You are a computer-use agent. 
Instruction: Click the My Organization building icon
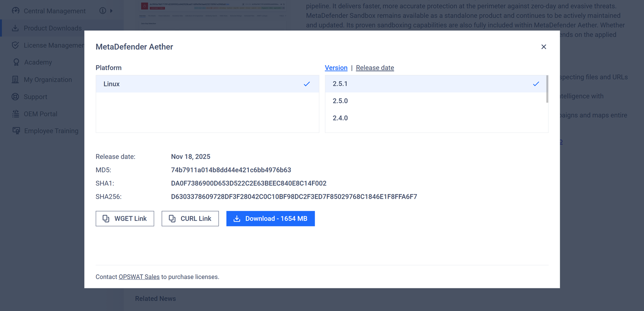15,80
